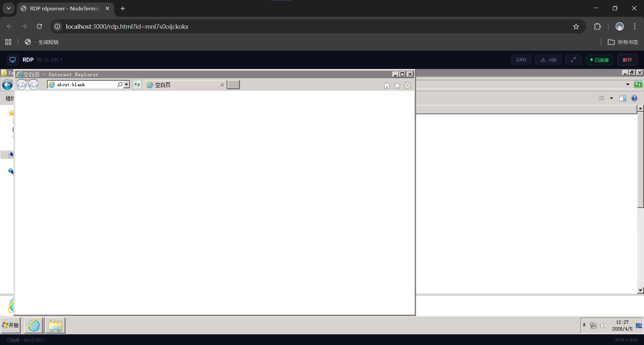Screen dimensions: 644x345
Task: Click the Internet Explorer Home icon
Action: pyautogui.click(x=387, y=86)
